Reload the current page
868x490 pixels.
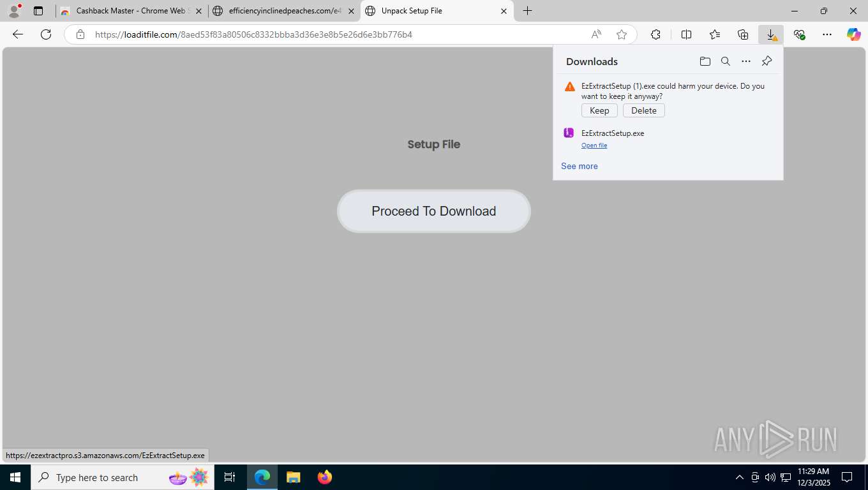[46, 34]
